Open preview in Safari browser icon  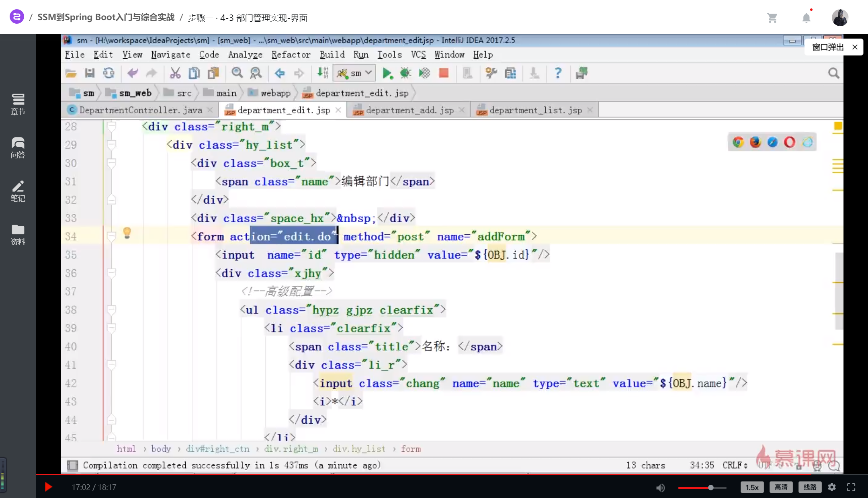coord(772,142)
